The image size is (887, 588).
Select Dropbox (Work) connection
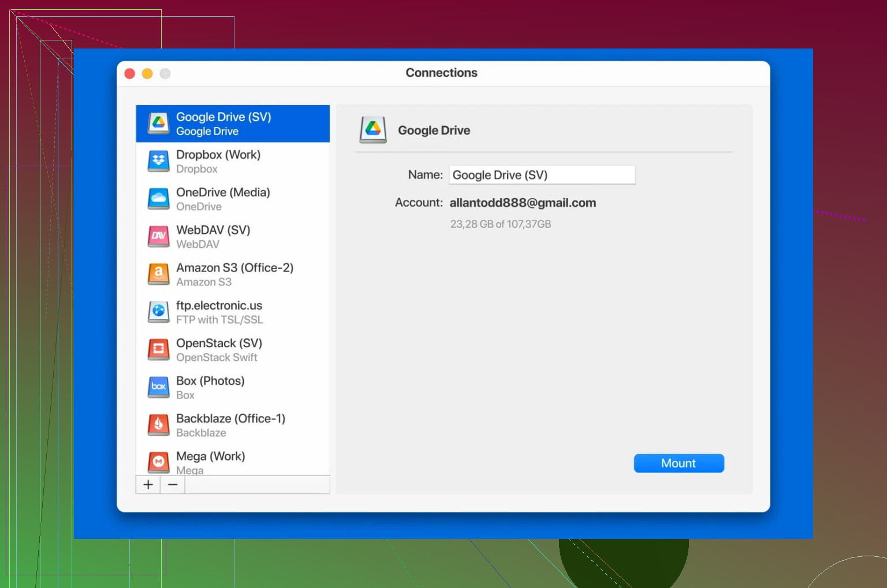point(233,161)
